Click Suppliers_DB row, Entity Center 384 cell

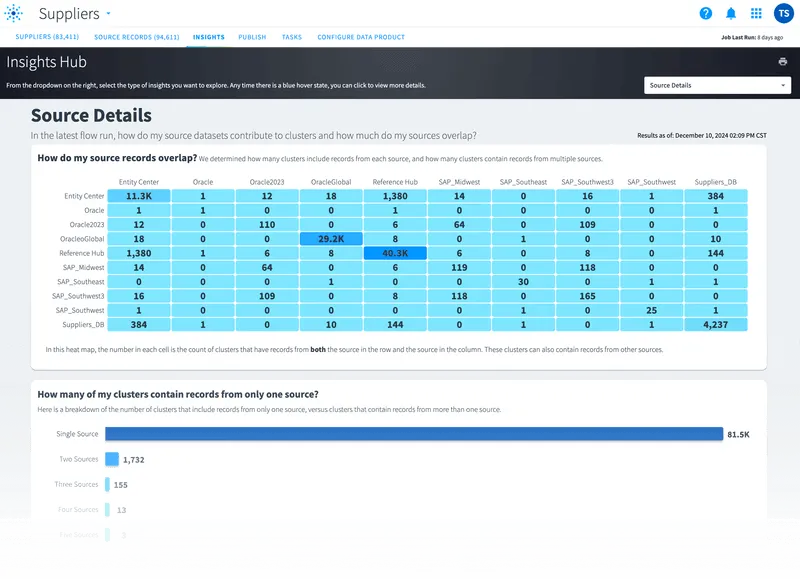[x=139, y=324]
